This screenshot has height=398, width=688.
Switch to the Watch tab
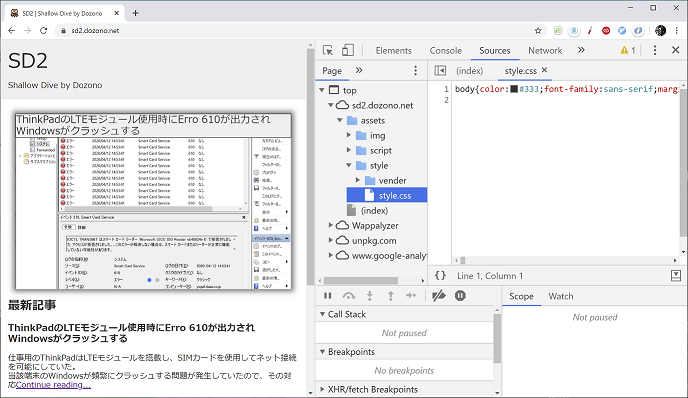tap(561, 296)
